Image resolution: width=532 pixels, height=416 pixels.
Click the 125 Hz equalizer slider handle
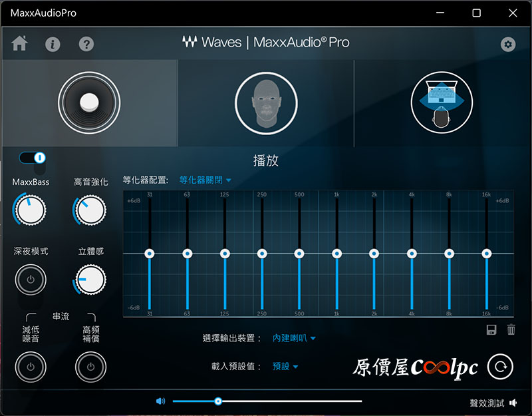pyautogui.click(x=225, y=254)
